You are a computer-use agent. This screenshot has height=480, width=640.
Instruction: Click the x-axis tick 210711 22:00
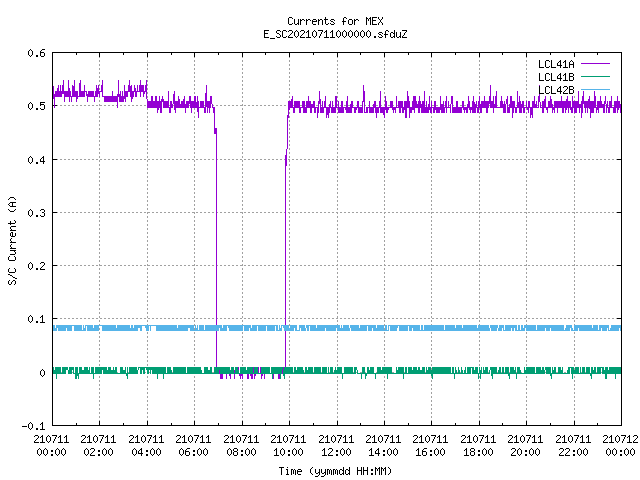coord(573,446)
